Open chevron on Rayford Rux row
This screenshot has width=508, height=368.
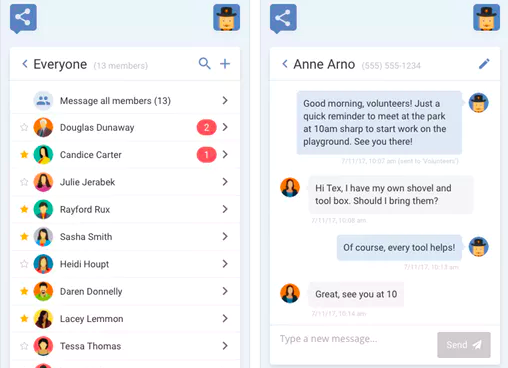pyautogui.click(x=225, y=209)
